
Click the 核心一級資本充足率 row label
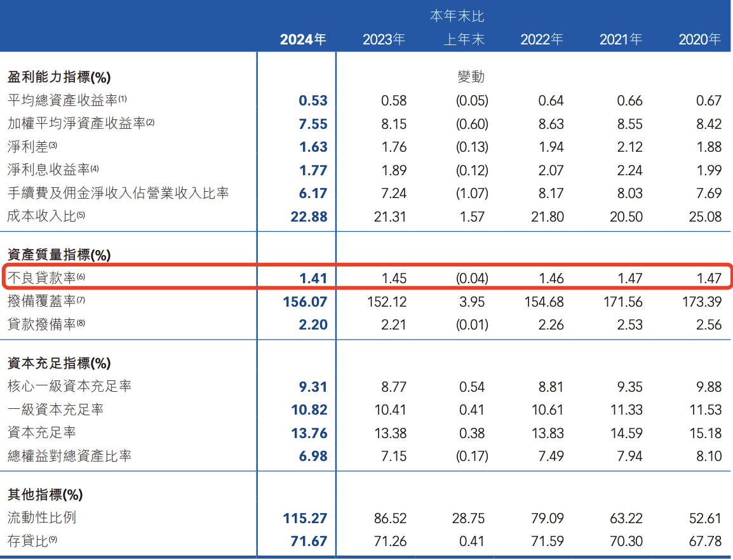coord(70,387)
